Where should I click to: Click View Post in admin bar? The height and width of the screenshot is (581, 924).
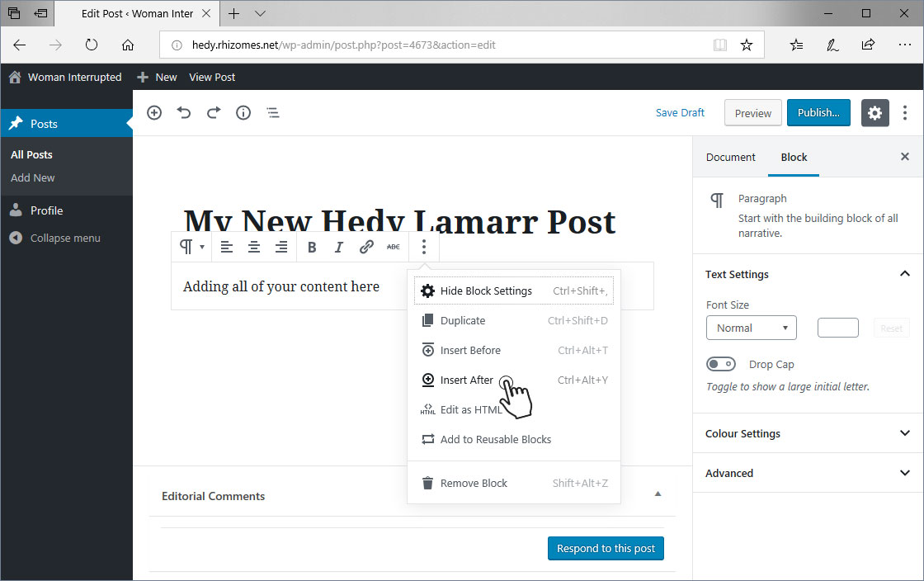[x=212, y=78]
